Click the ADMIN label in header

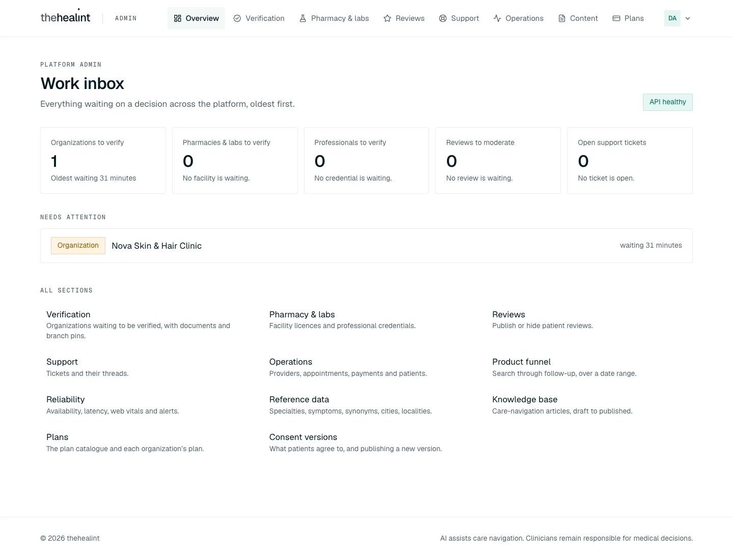click(x=126, y=18)
